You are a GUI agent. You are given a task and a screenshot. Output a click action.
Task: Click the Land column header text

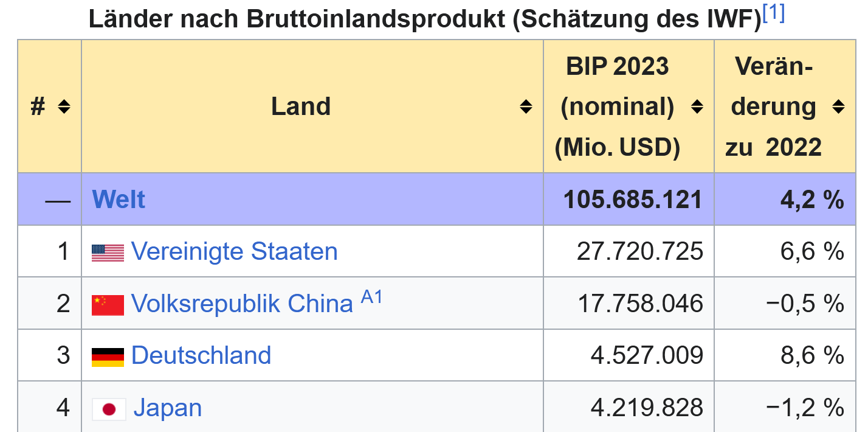[x=301, y=107]
